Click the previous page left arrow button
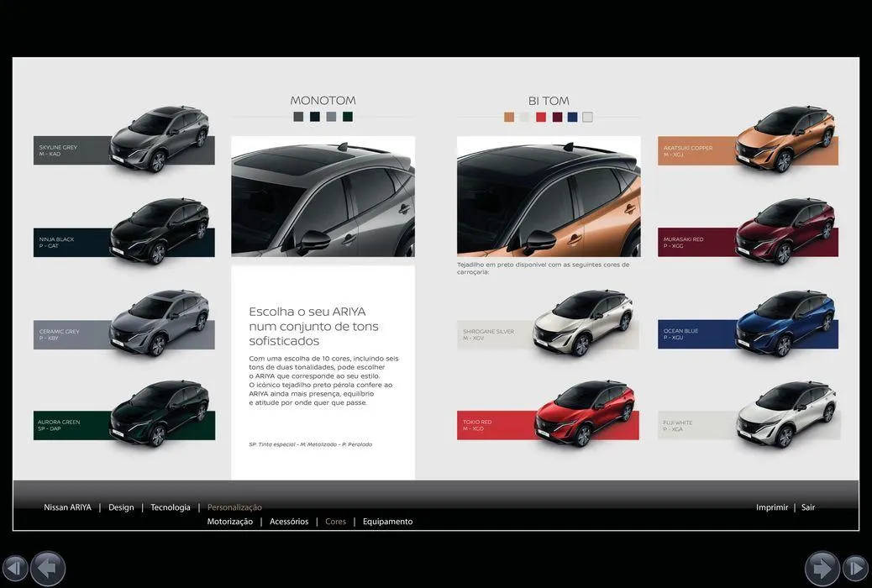This screenshot has width=872, height=588. [x=48, y=568]
